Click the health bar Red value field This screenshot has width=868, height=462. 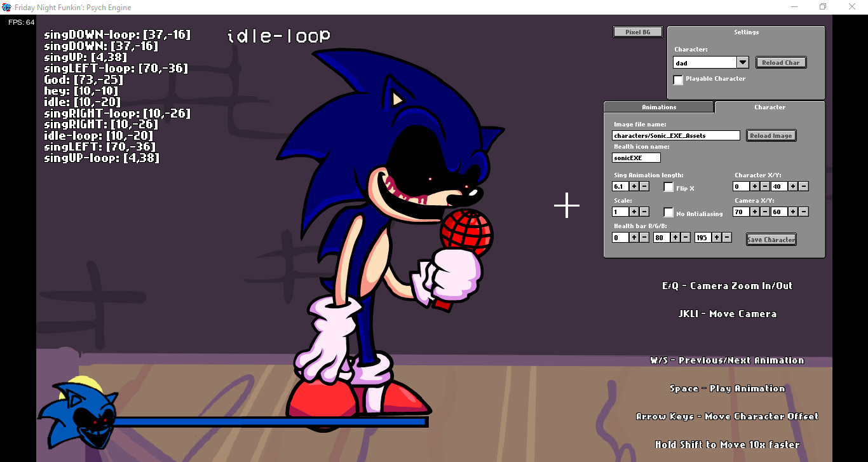(x=620, y=237)
